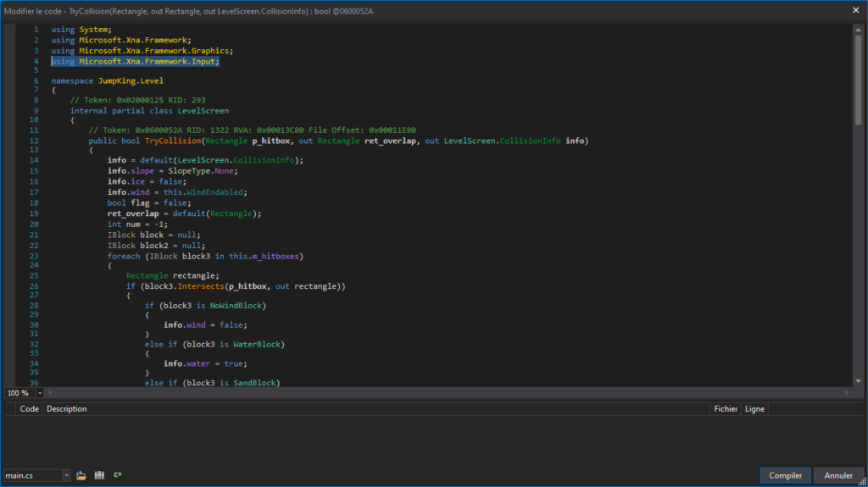Click 'SlopeType' on line 15
Viewport: 868px width, 487px height.
[189, 171]
